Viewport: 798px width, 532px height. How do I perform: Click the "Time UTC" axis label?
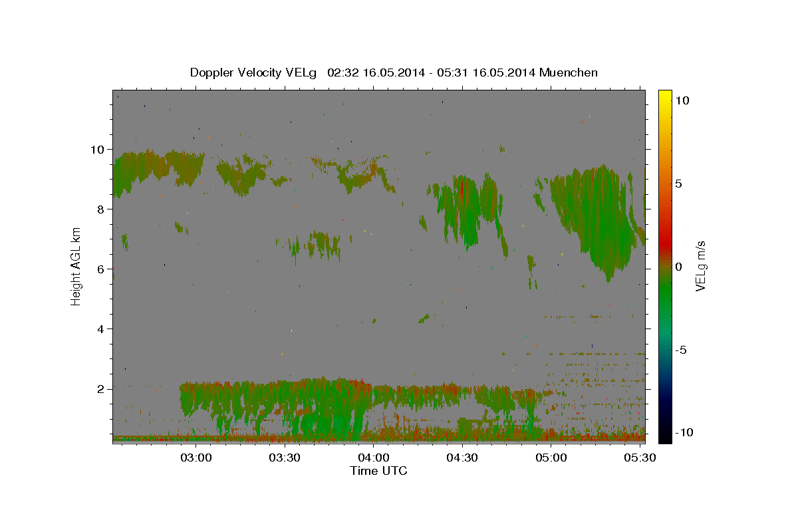point(378,471)
